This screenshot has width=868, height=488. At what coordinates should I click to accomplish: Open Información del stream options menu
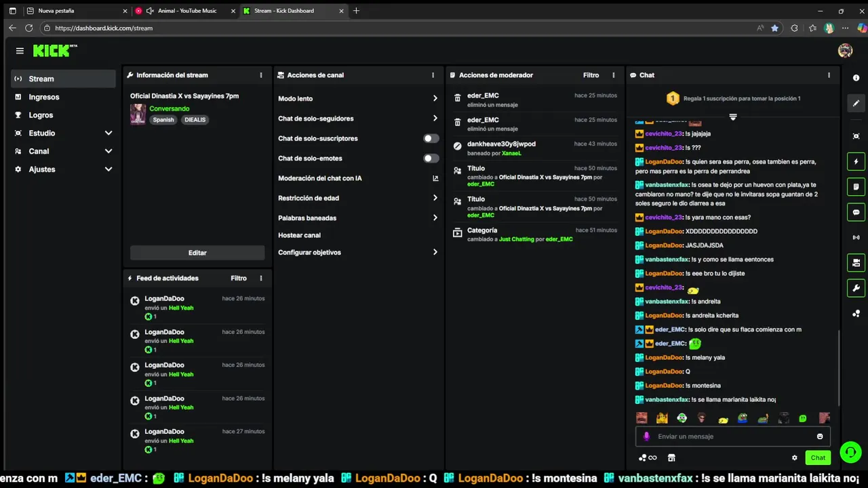click(261, 75)
